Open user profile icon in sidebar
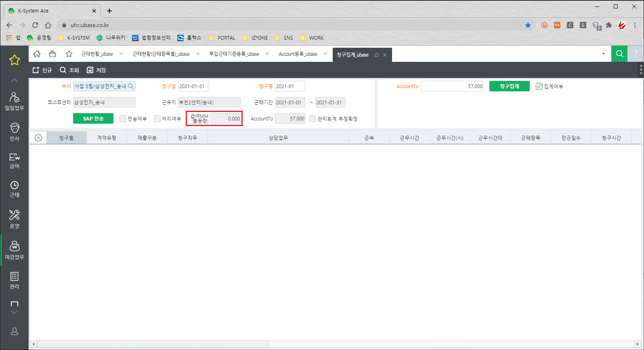The height and width of the screenshot is (350, 644). point(15,331)
